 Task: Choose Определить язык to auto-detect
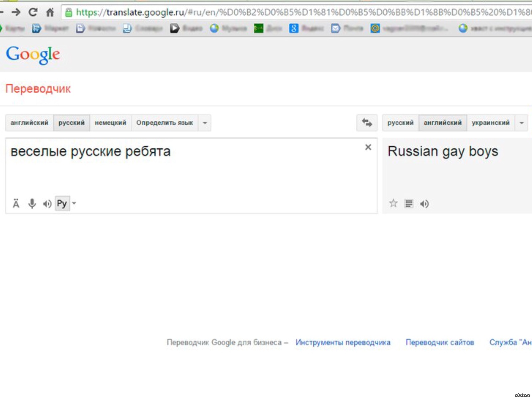tap(165, 123)
